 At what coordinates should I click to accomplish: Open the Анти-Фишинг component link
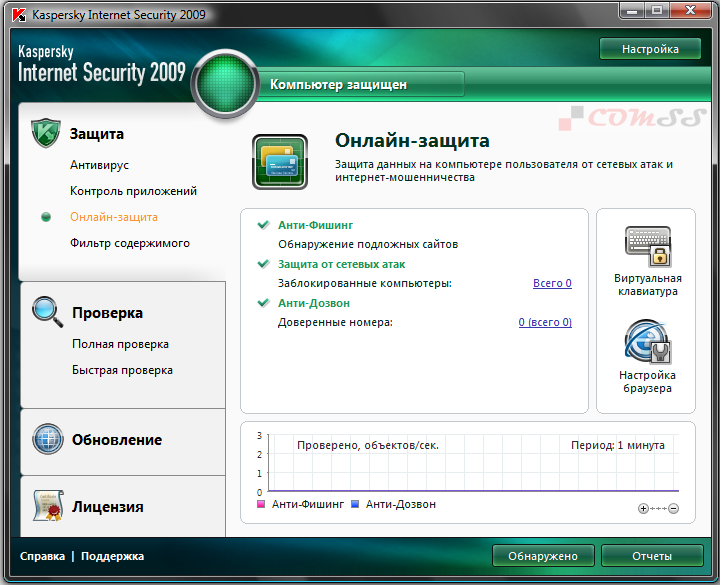click(315, 225)
